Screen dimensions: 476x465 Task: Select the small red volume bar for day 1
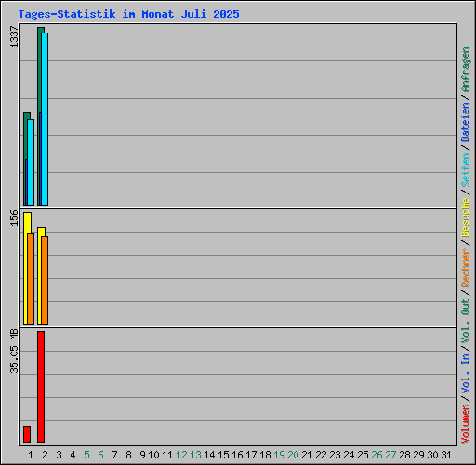click(x=27, y=434)
